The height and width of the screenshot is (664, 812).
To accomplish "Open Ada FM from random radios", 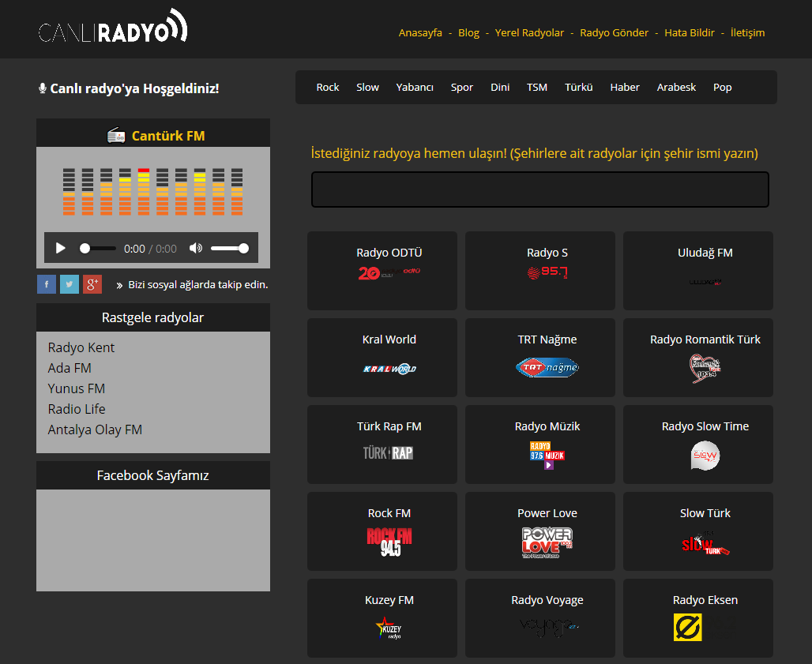I will click(x=70, y=368).
